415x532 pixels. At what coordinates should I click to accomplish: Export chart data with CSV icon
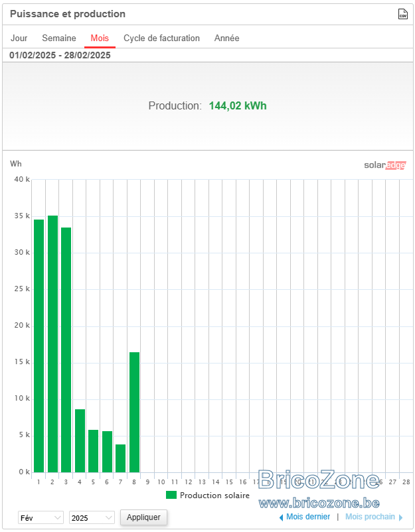(x=402, y=14)
